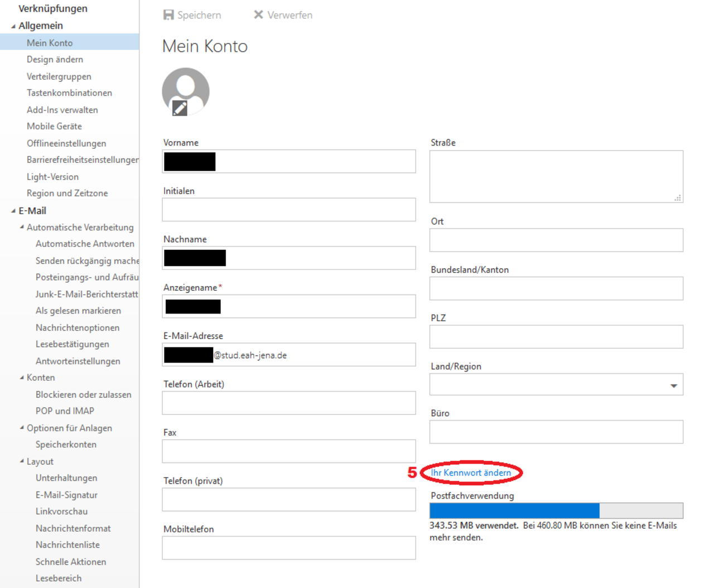Viewport: 714px width, 588px height.
Task: Click Speichern button label
Action: click(199, 15)
